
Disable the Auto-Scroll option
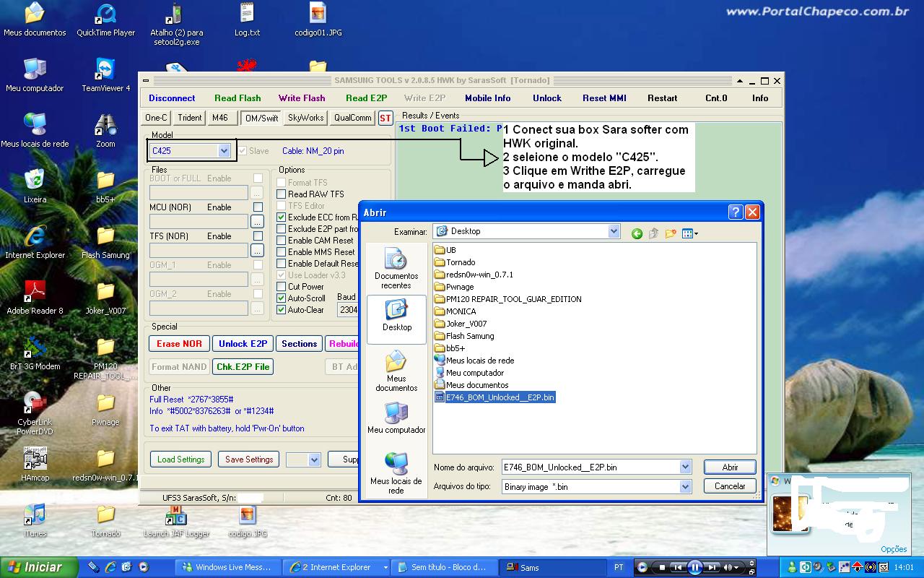click(x=282, y=298)
